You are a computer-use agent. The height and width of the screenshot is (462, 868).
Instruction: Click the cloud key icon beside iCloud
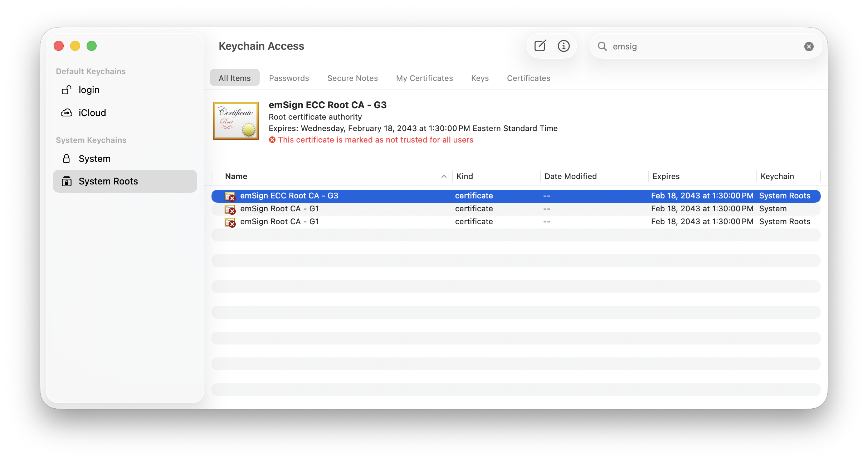[x=67, y=113]
